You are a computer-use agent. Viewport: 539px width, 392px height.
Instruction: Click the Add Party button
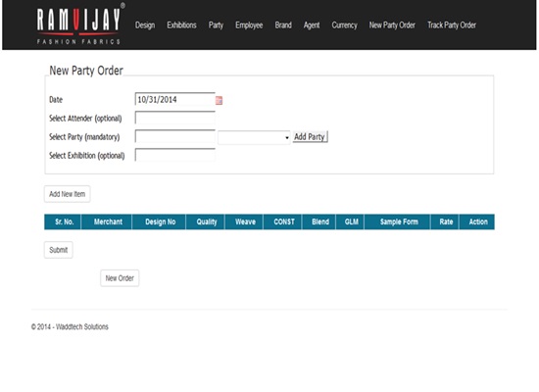[x=310, y=137]
